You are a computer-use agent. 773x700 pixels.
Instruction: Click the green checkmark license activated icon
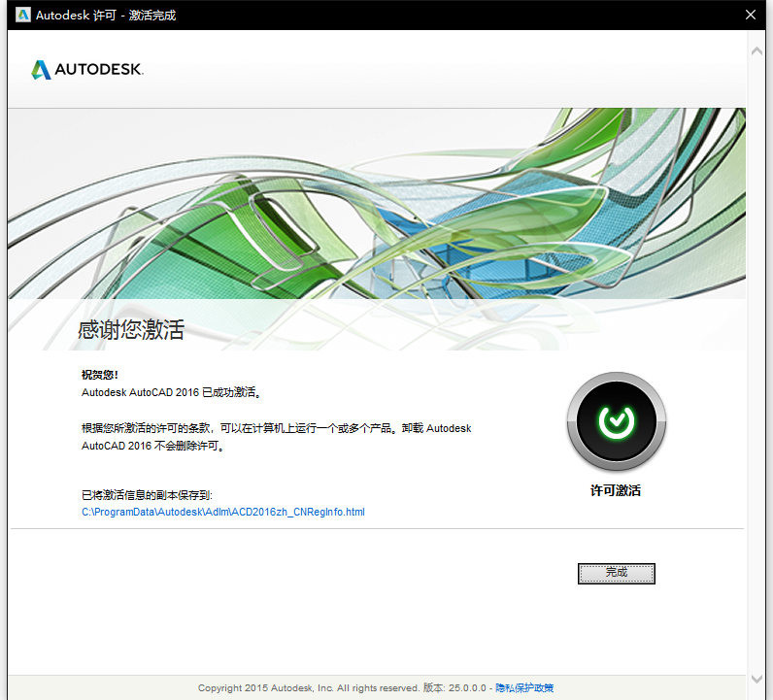click(x=616, y=421)
